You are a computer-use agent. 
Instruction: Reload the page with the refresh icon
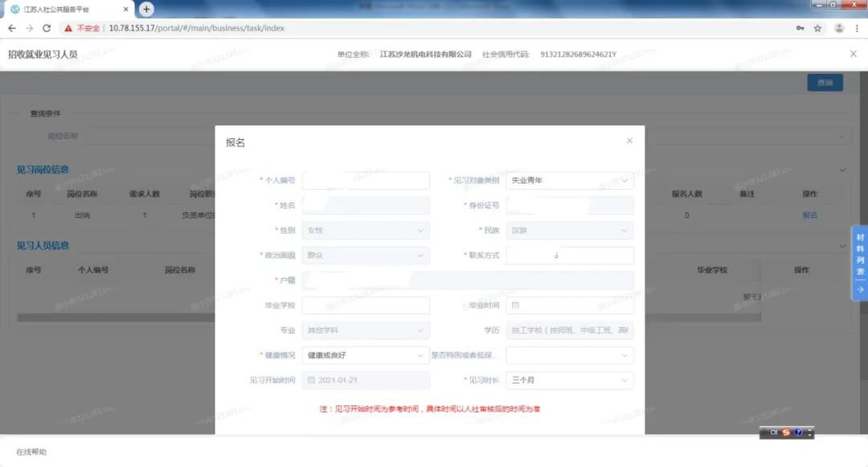pos(47,28)
